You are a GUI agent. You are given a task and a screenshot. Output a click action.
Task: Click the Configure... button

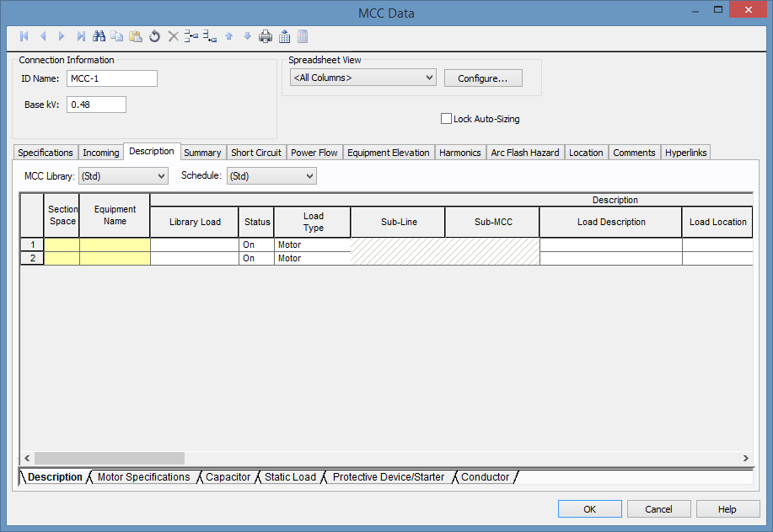[x=483, y=78]
